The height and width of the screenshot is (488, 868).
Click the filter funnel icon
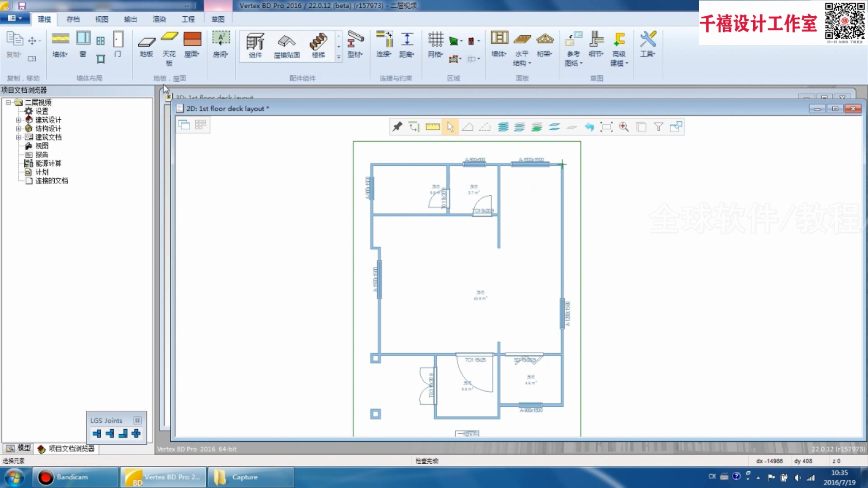point(659,127)
